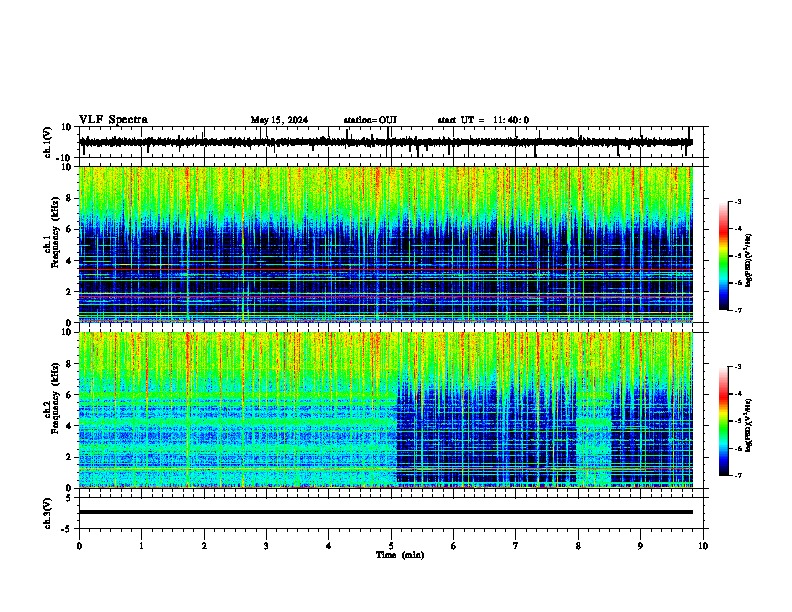Image resolution: width=792 pixels, height=612 pixels.
Task: Click the "-7" label on ch.1 color scale
Action: point(737,310)
